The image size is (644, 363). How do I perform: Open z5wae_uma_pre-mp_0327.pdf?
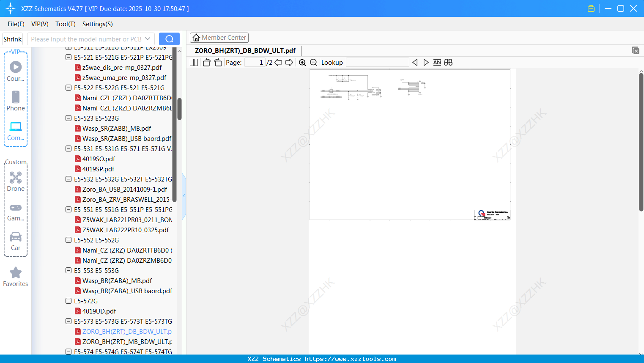(124, 77)
